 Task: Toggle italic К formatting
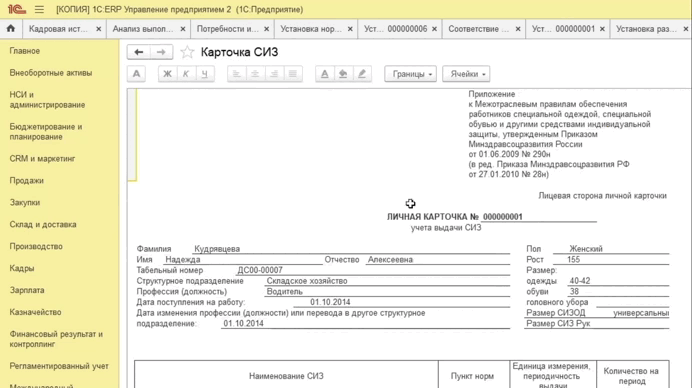point(186,74)
